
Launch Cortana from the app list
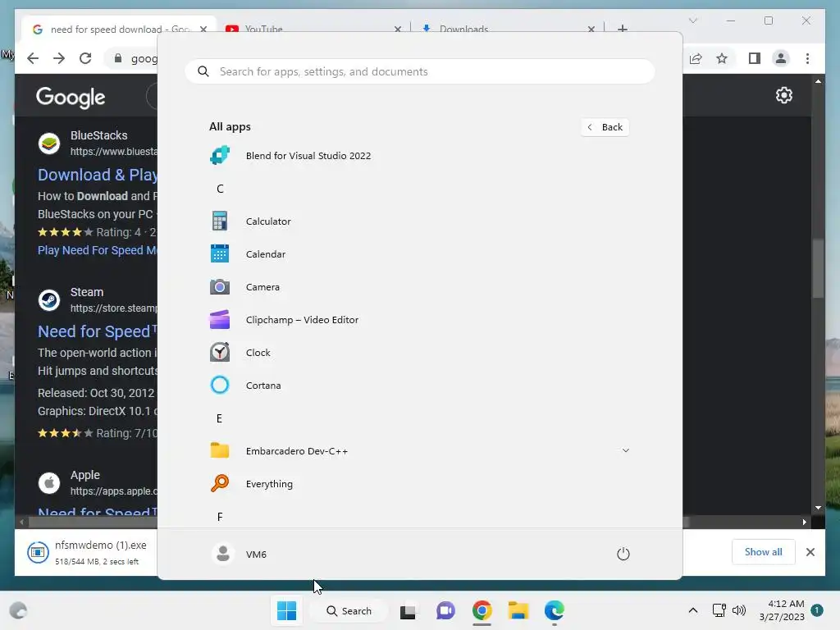419,386
